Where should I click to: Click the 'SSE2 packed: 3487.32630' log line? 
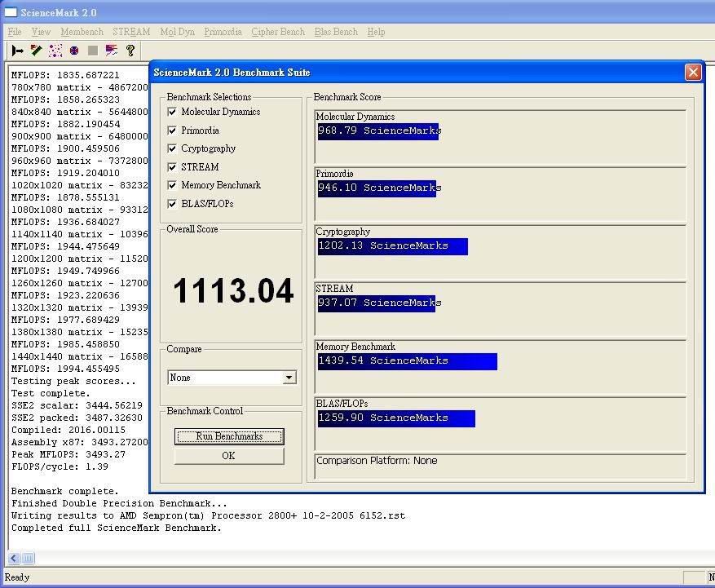click(77, 418)
